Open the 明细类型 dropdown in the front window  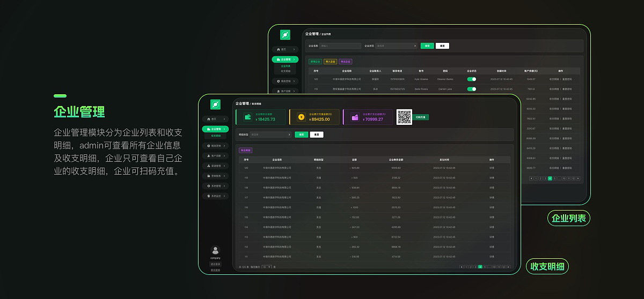(271, 134)
